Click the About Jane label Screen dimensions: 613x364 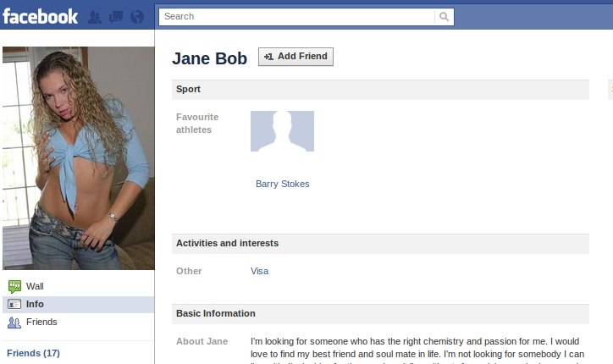(202, 341)
